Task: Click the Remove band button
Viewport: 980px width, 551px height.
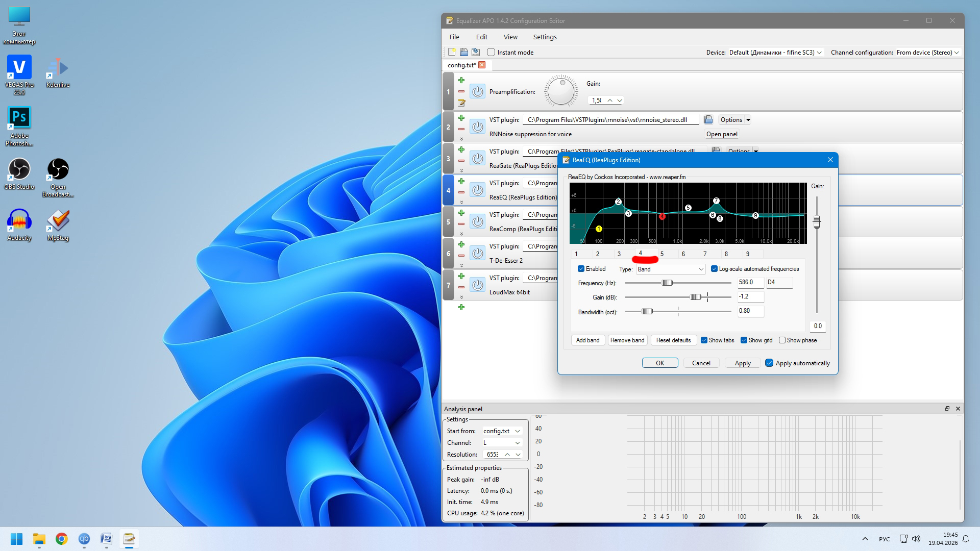Action: [627, 340]
